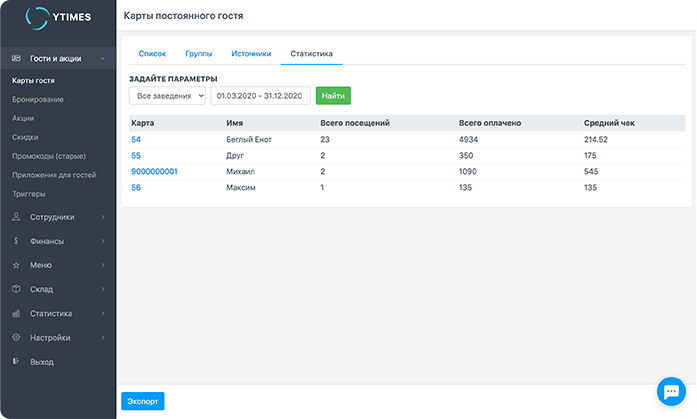Open the Все заведения dropdown
697x419 pixels.
tap(167, 95)
